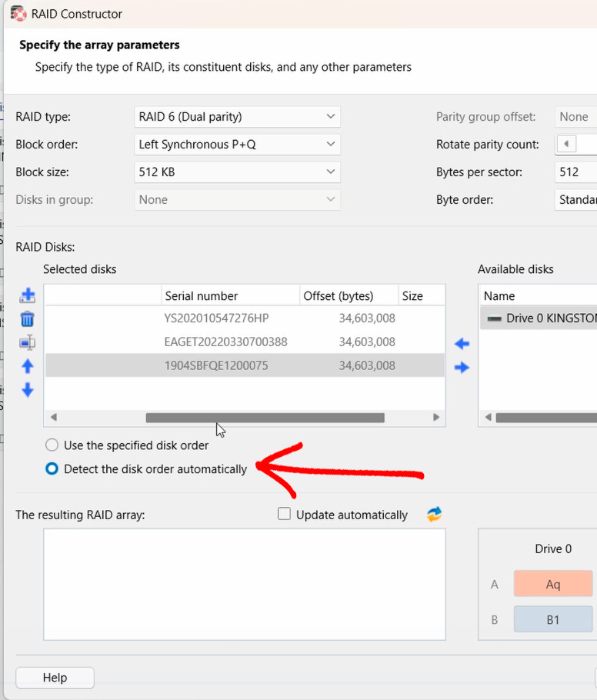Click offset 34,603,008 of YS202010547276HP row
This screenshot has height=700, width=597.
(x=367, y=318)
